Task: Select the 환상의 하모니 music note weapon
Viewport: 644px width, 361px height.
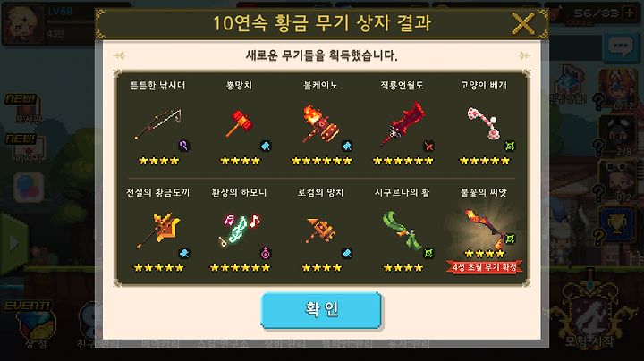Action: [240, 231]
